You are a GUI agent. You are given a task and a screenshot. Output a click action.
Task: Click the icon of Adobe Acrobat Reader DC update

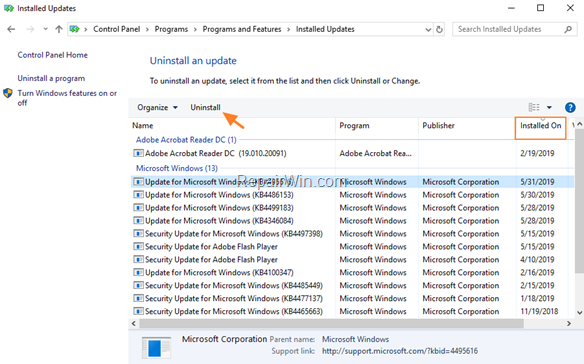tap(138, 153)
